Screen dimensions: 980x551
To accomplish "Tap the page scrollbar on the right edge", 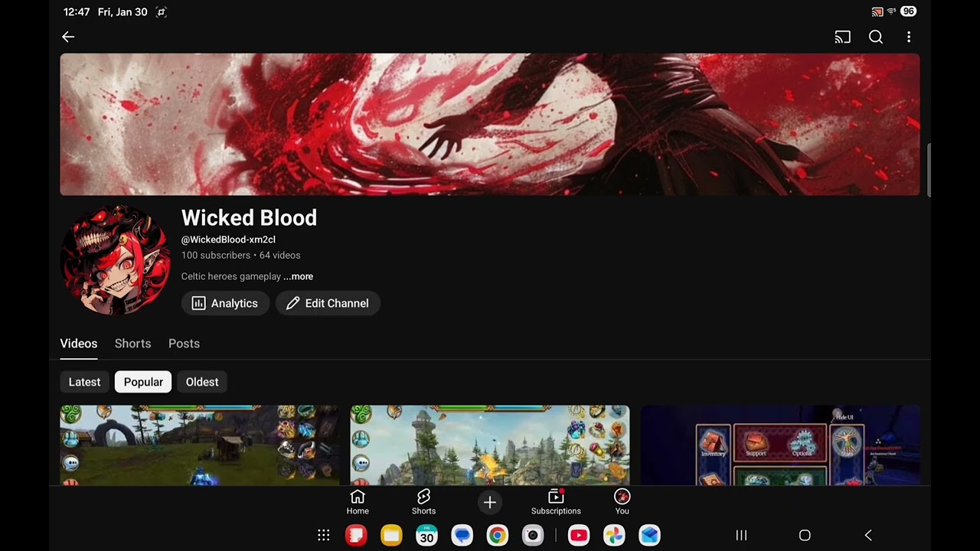I will point(928,170).
